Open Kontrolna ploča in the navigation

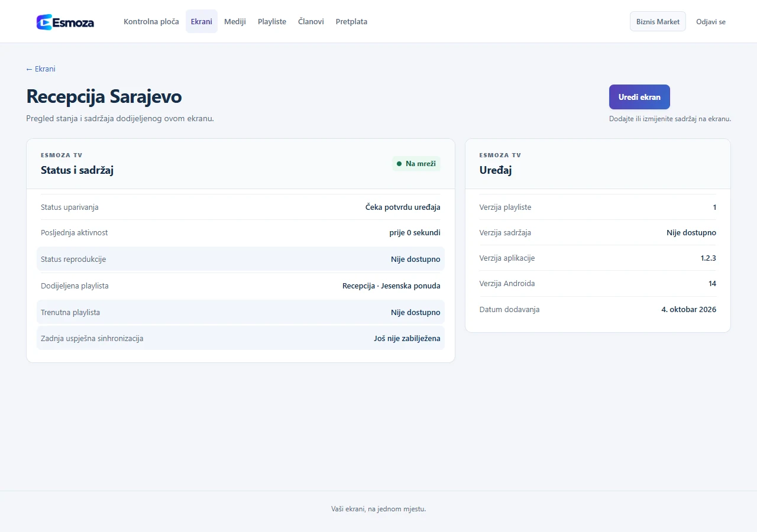coord(151,21)
